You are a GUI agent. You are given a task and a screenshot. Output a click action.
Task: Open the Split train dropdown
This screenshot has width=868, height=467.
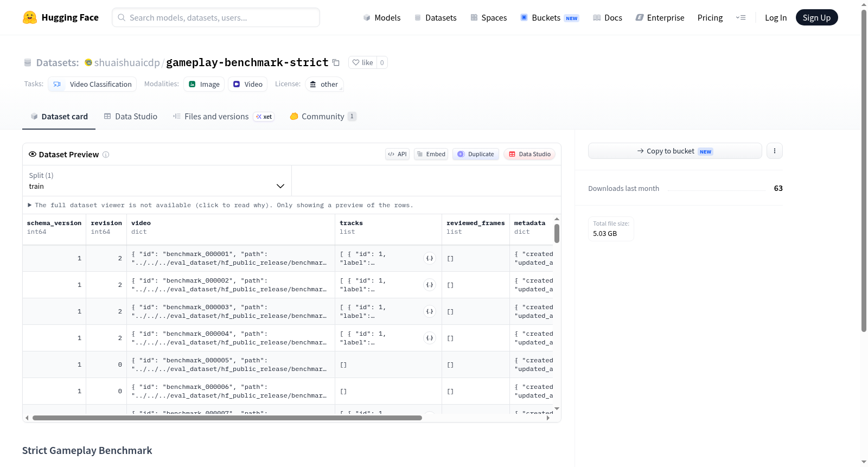[x=157, y=181]
